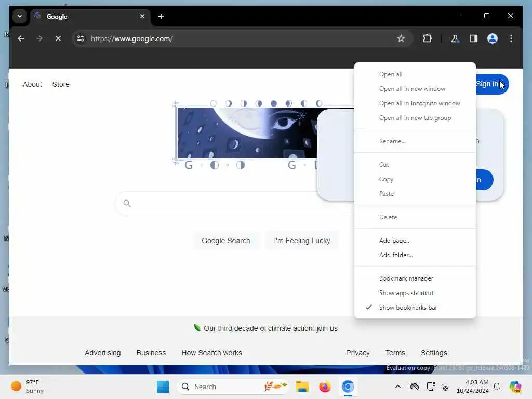Click the Sign in button

click(x=491, y=84)
